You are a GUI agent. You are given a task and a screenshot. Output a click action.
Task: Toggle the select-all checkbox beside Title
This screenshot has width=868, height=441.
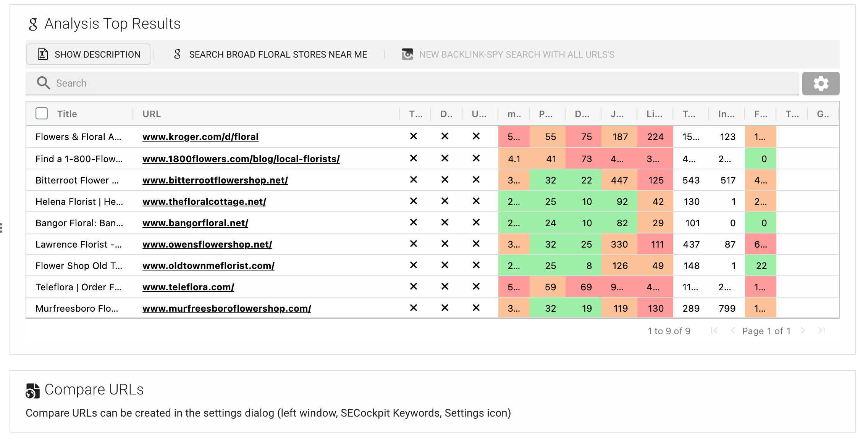click(x=42, y=113)
